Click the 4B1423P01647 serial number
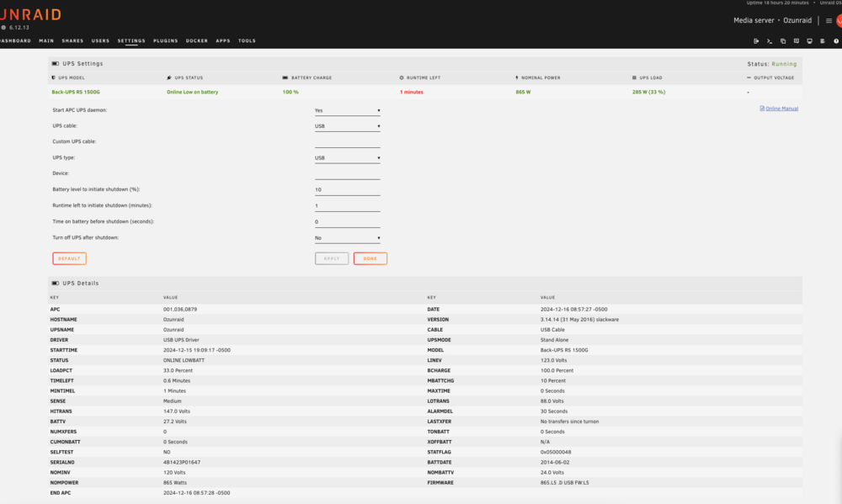Screen dimensions: 842x504 click(182, 463)
